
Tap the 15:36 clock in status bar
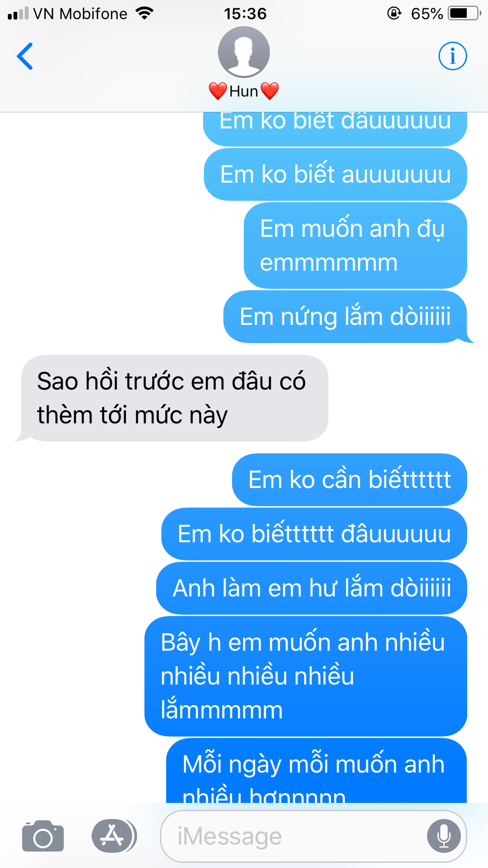click(245, 14)
